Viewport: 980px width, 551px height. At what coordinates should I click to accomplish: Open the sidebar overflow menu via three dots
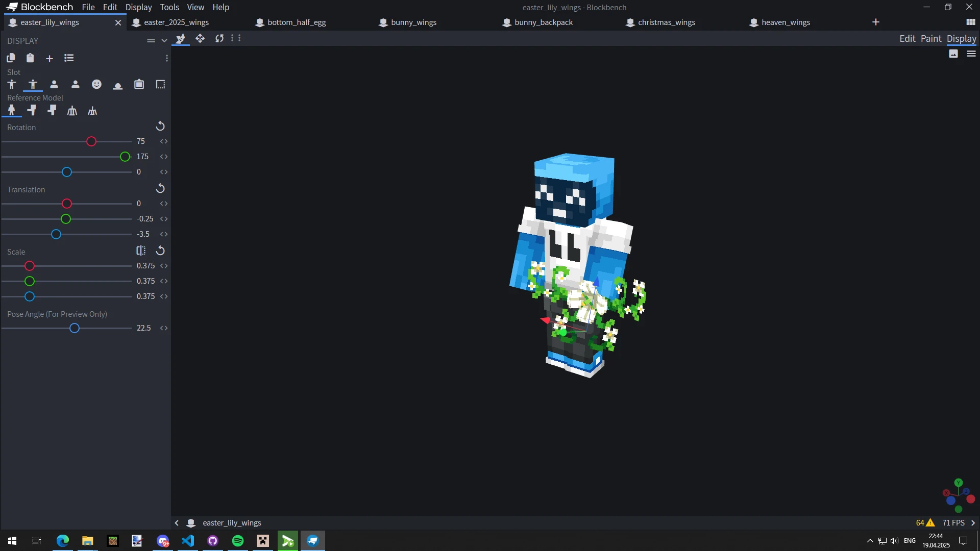[x=167, y=58]
